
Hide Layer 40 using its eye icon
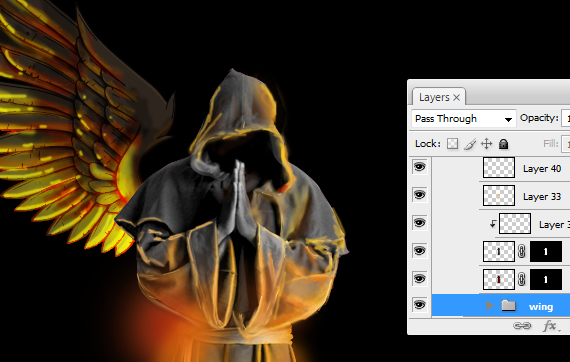tap(420, 167)
